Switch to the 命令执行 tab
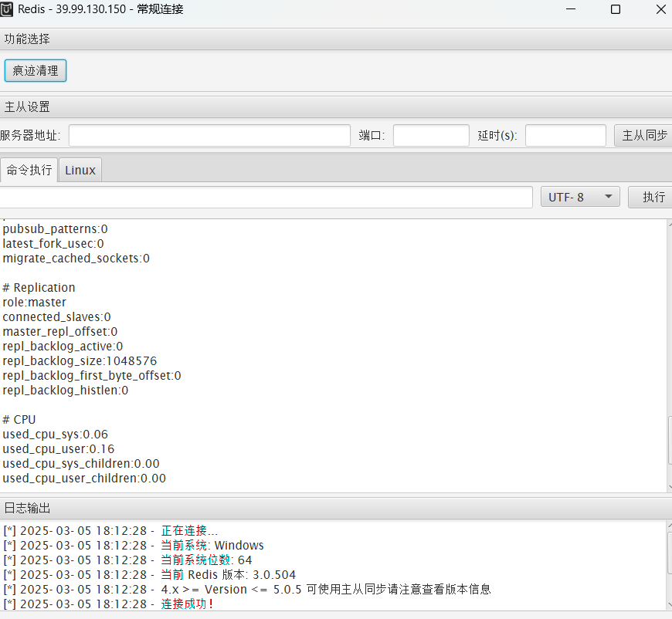 tap(29, 170)
